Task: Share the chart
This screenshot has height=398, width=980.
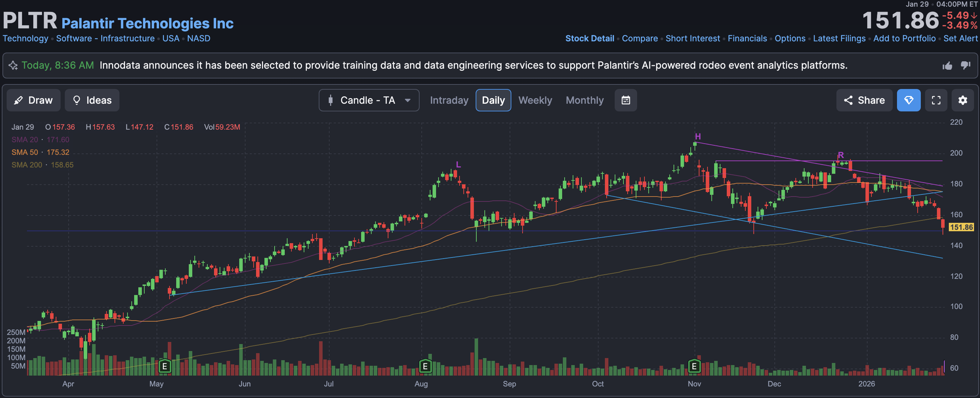Action: coord(864,100)
